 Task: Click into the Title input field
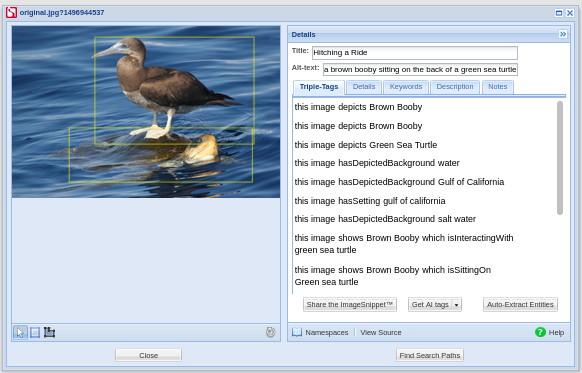click(415, 53)
